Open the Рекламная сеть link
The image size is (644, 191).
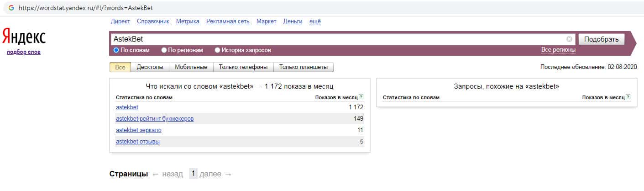tap(228, 21)
